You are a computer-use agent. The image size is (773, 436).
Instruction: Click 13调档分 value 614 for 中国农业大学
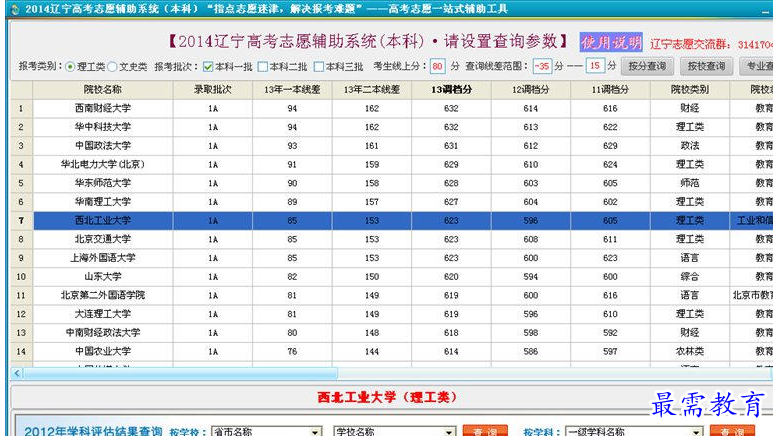pos(451,352)
